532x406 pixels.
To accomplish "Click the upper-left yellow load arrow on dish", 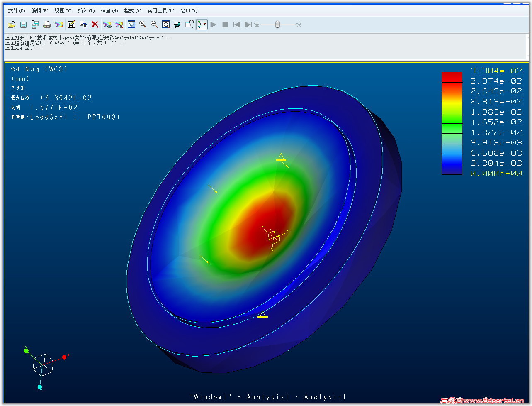I will tap(213, 189).
